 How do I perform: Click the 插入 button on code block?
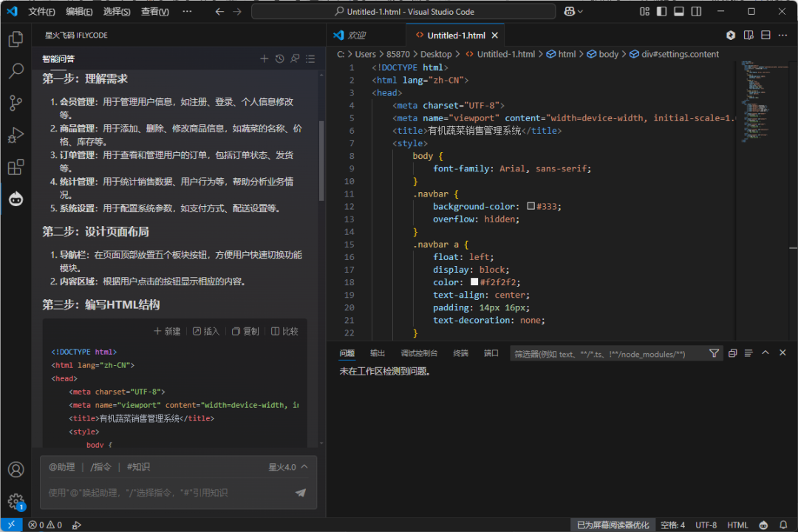tap(205, 332)
